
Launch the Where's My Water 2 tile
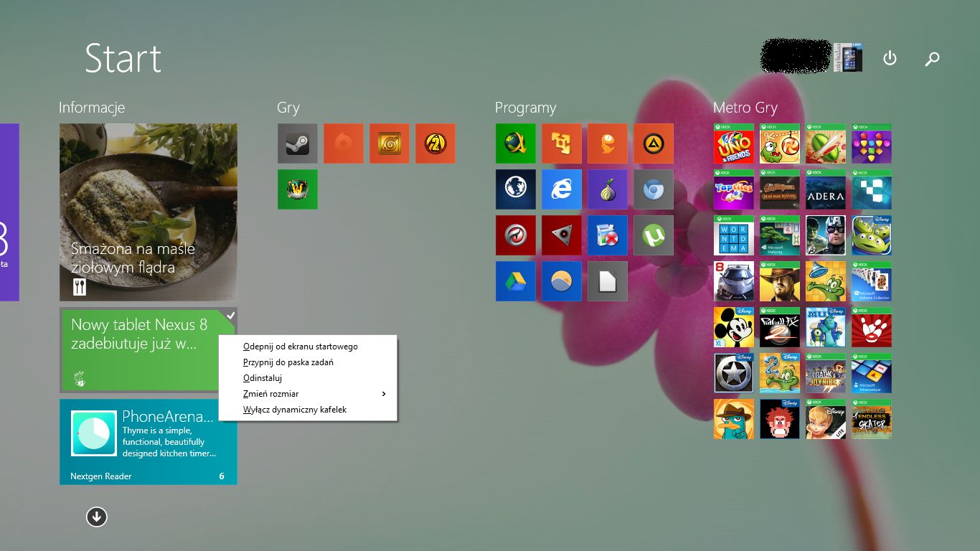point(780,373)
